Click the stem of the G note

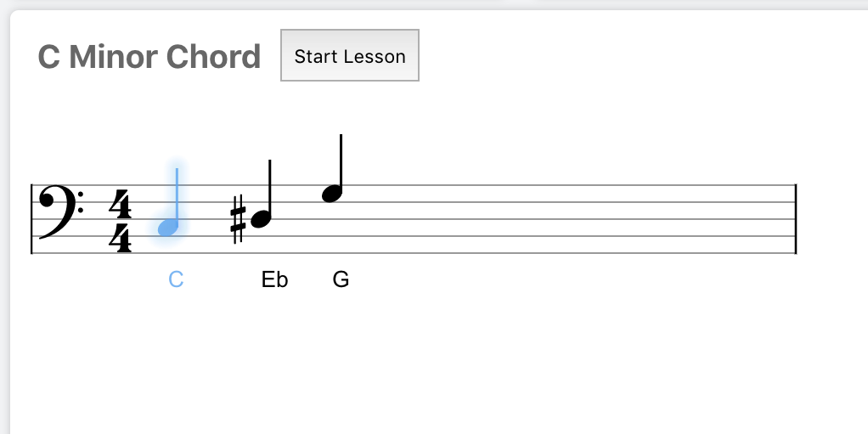[x=341, y=161]
